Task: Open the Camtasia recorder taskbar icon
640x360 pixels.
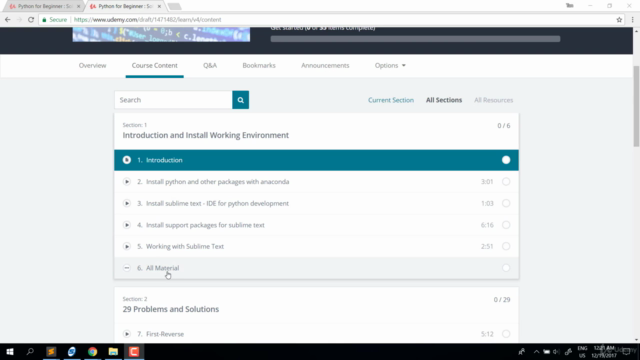Action: point(134,351)
